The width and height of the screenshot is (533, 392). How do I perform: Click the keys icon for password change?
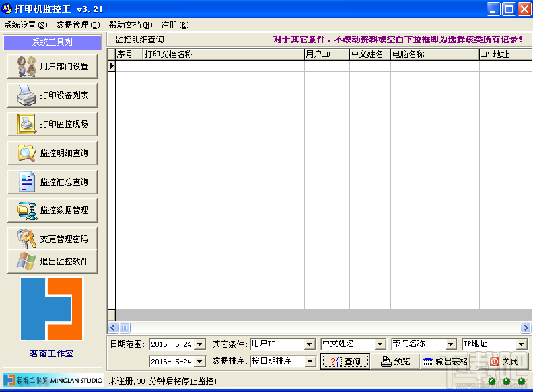click(x=27, y=239)
